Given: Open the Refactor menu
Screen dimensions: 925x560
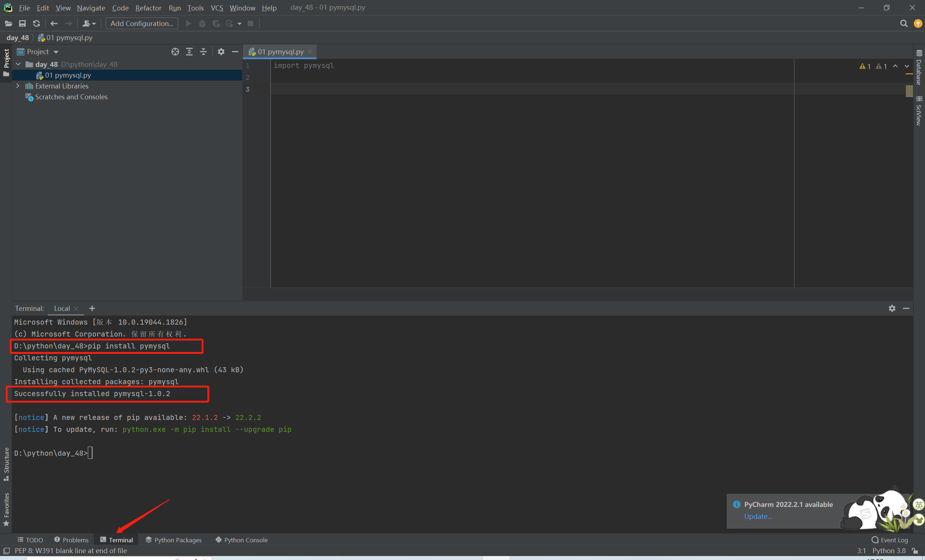Looking at the screenshot, I should pyautogui.click(x=148, y=8).
